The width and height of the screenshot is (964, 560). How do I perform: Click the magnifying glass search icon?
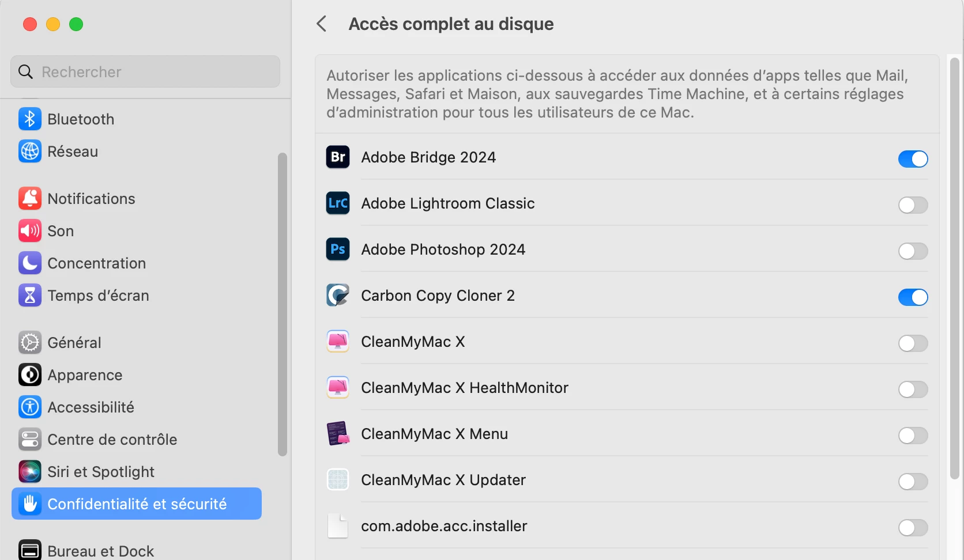tap(25, 72)
